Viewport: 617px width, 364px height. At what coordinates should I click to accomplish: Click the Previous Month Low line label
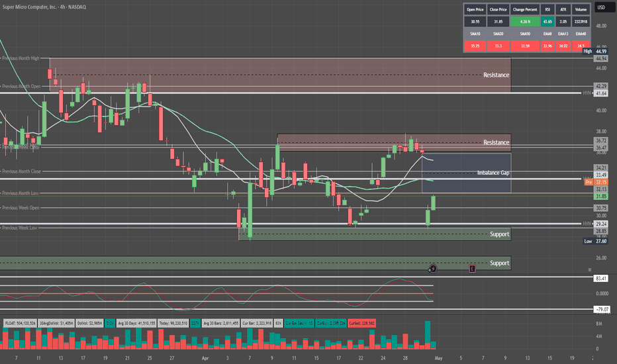(x=21, y=193)
